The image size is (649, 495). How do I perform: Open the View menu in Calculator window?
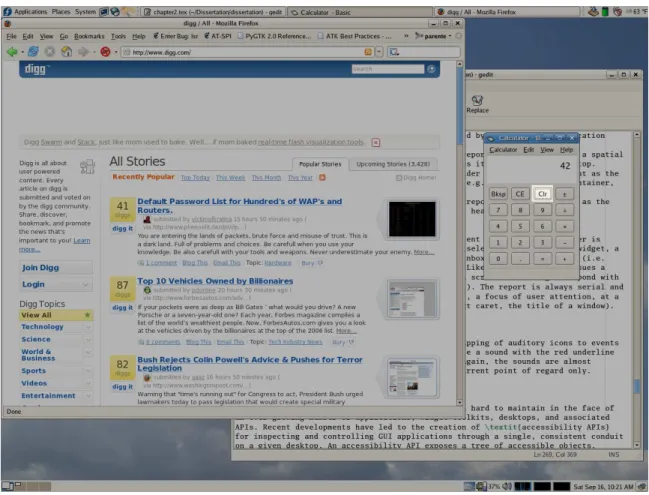(x=547, y=150)
